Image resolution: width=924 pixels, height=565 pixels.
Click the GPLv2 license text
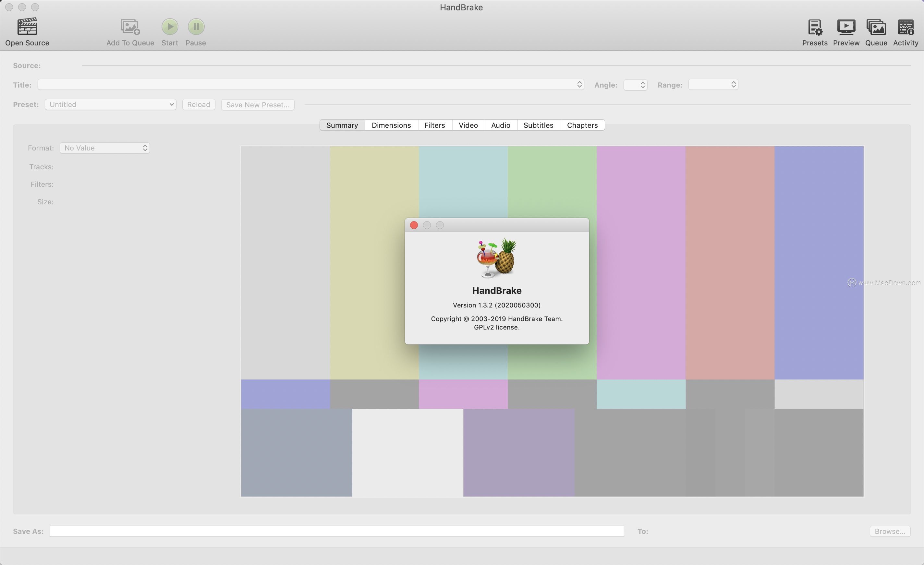click(x=496, y=327)
